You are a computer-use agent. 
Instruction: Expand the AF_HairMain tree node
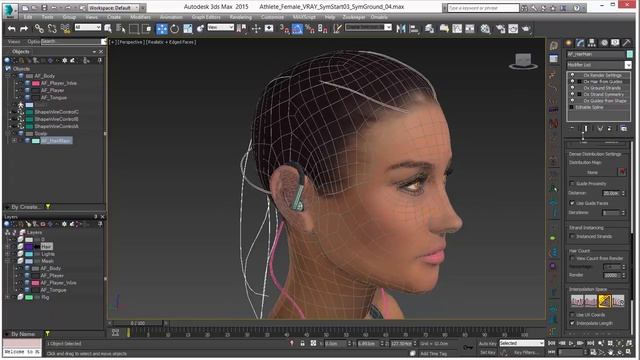coord(15,140)
